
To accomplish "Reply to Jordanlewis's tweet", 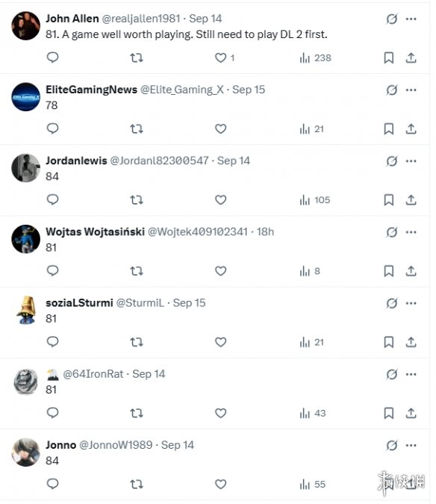I will point(53,199).
